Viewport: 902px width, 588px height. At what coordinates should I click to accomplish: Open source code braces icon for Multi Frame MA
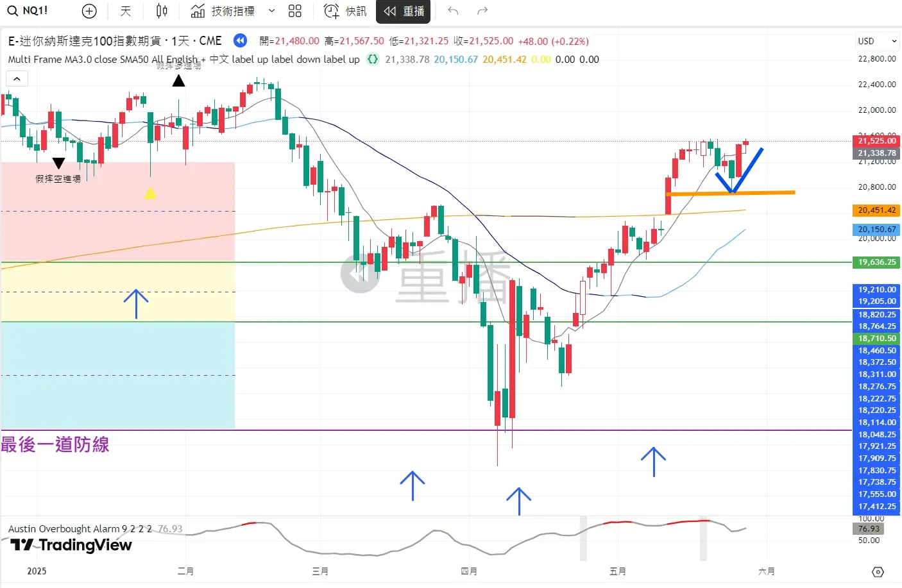(x=372, y=60)
